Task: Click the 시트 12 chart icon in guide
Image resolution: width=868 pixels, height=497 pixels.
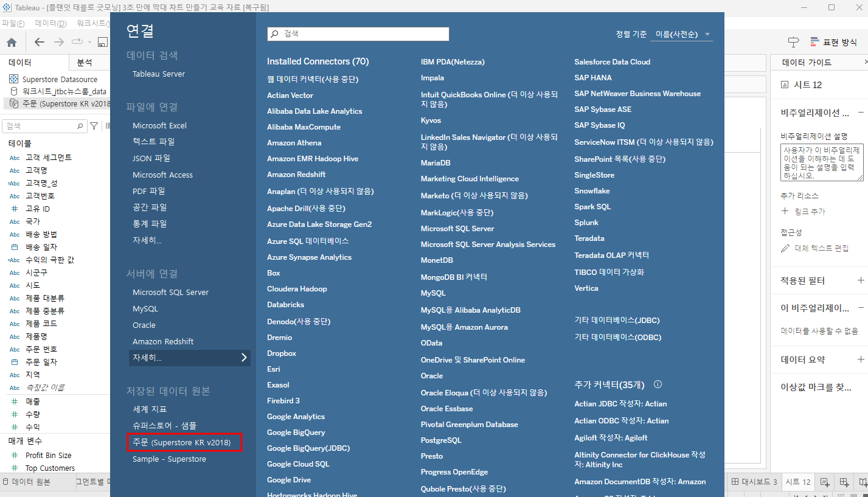Action: tap(785, 85)
